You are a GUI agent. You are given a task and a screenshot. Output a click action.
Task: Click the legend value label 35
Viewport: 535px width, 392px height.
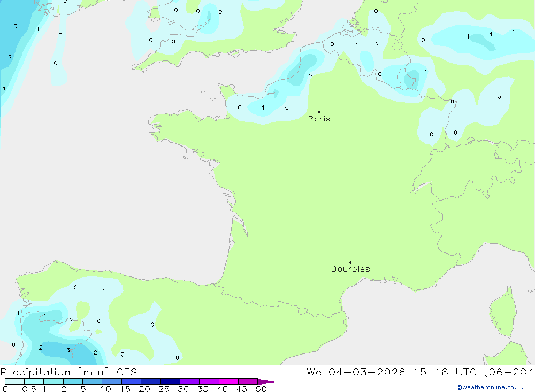point(203,389)
